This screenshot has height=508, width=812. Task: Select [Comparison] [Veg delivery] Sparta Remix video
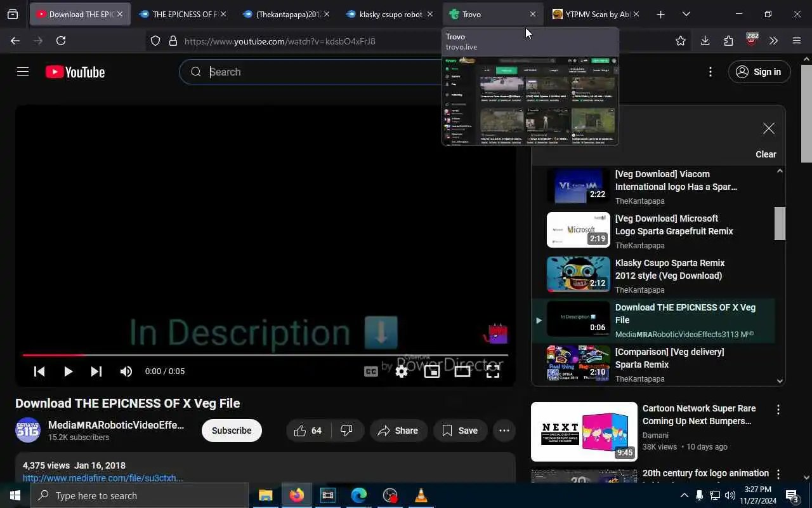tap(653, 364)
